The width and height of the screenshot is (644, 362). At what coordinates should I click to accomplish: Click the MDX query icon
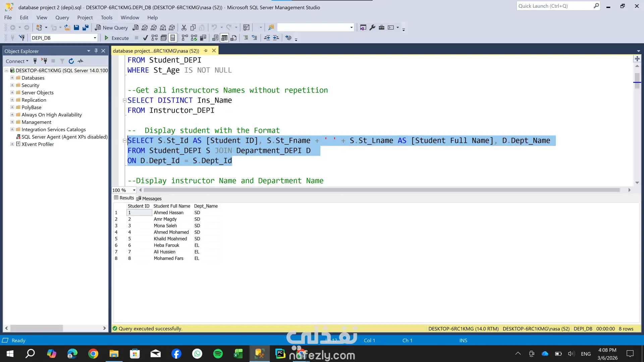tap(145, 27)
